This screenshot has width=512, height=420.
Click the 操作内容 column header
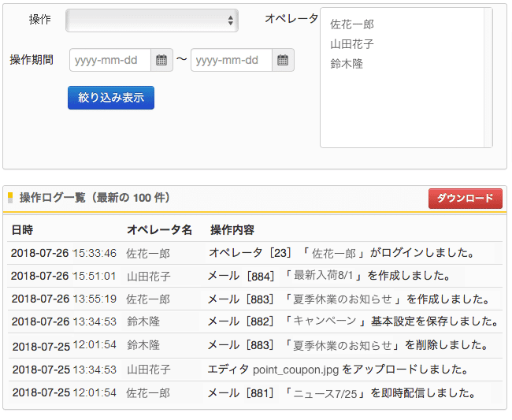point(232,230)
